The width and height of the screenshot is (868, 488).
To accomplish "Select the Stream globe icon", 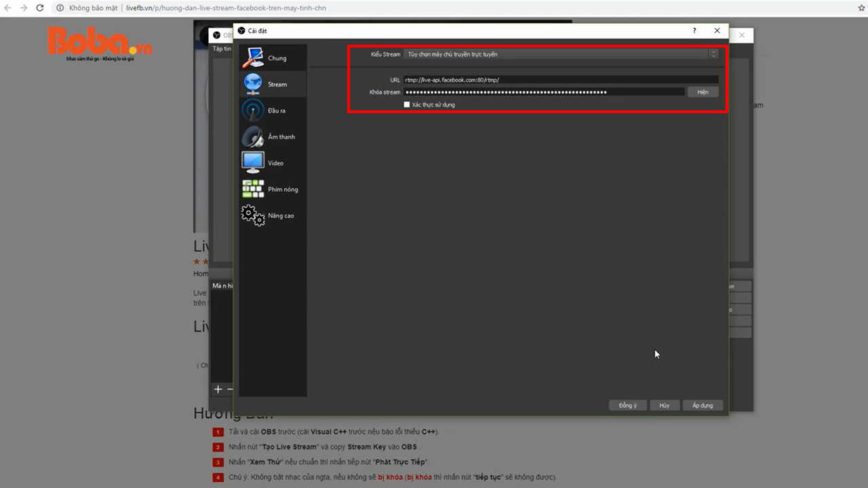I will click(253, 84).
